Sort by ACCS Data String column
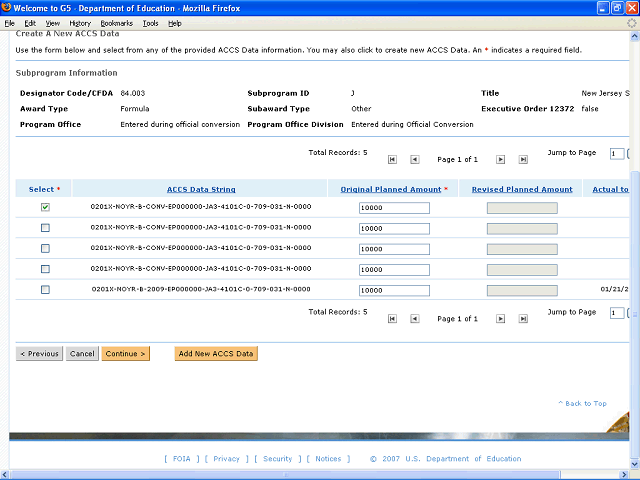 (201, 189)
